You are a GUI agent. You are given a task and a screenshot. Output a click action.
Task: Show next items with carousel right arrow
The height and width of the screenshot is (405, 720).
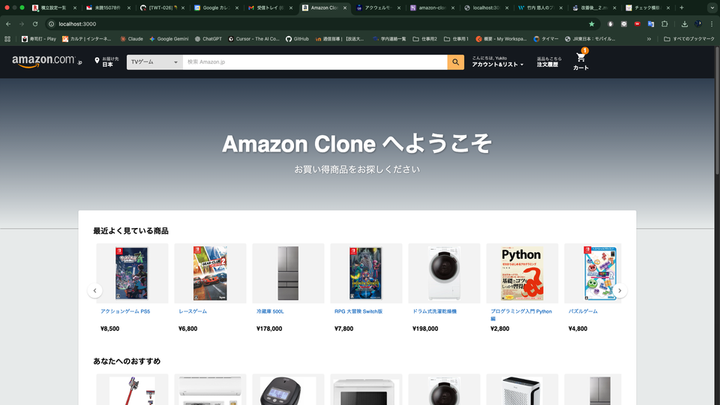[x=619, y=290]
